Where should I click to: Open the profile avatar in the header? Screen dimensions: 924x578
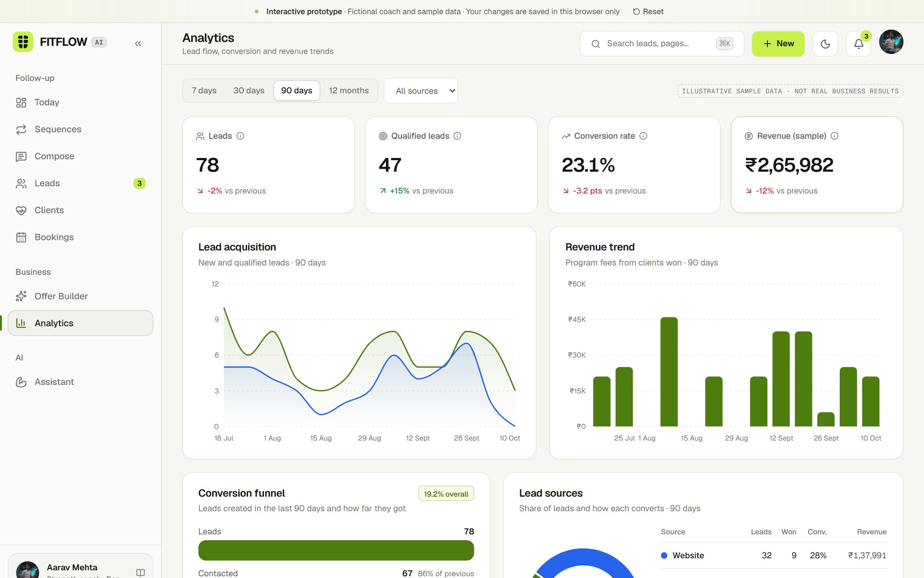click(x=891, y=42)
